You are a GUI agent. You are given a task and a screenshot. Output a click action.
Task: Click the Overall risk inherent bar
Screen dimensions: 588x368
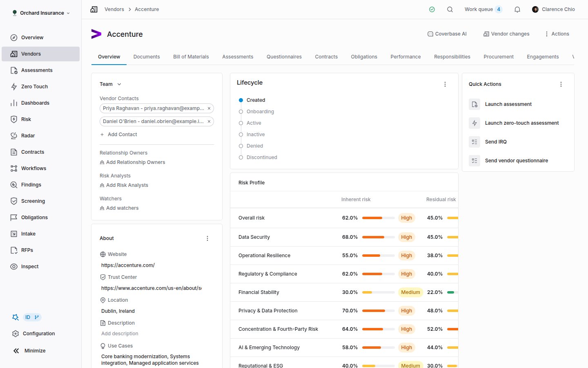379,218
